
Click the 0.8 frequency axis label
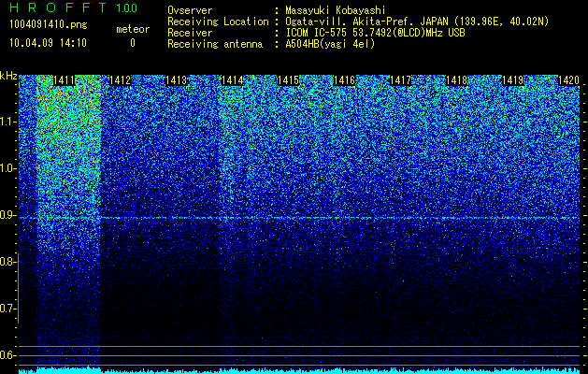point(8,262)
